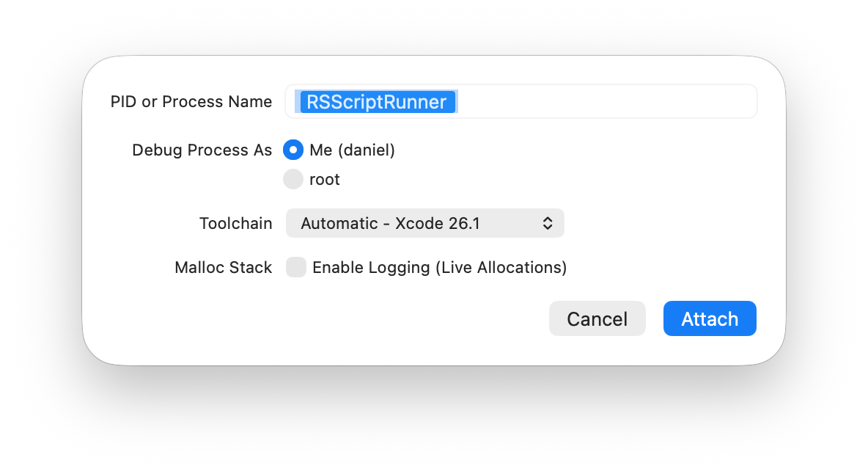Dismiss the dialog via Cancel
Viewport: 868px width, 474px height.
click(597, 318)
